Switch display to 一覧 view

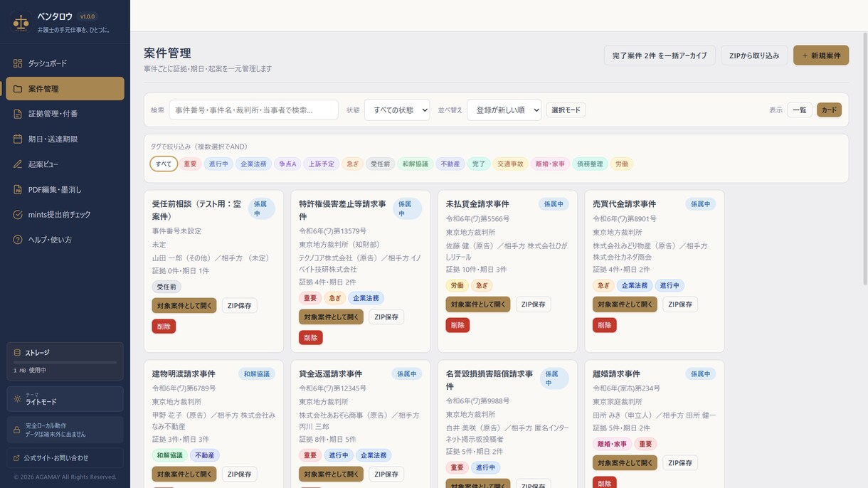(800, 110)
